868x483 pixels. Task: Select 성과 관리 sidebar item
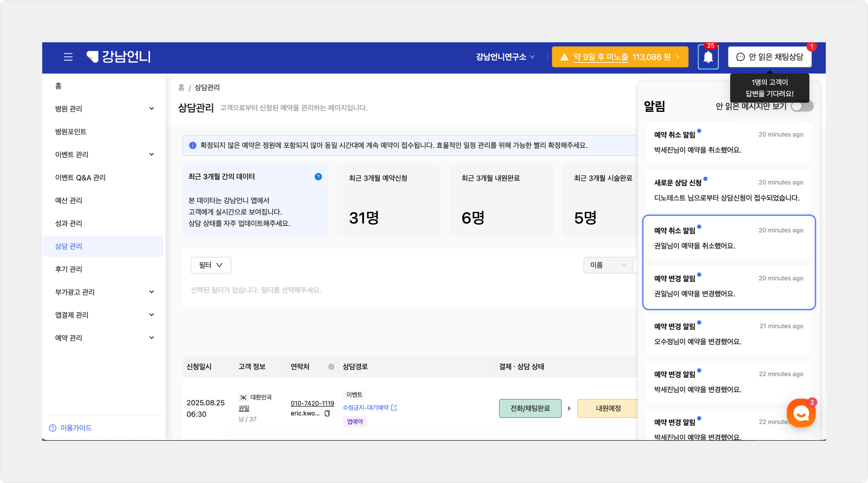pyautogui.click(x=69, y=223)
